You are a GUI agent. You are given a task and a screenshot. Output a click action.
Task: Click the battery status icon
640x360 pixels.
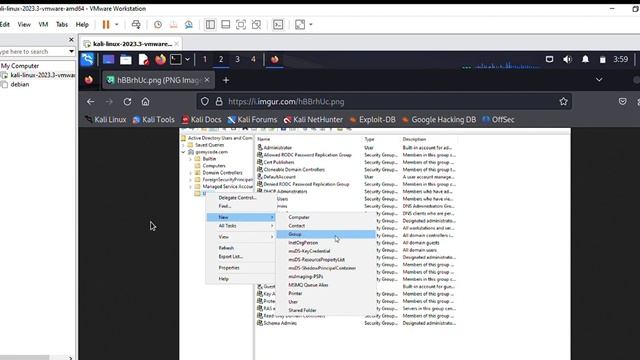pyautogui.click(x=602, y=60)
